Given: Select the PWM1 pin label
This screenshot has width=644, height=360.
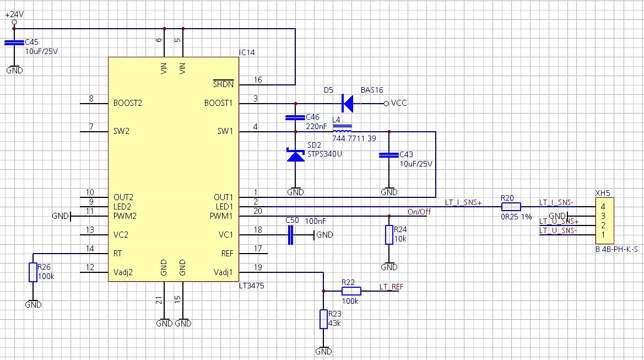Looking at the screenshot, I should point(221,216).
